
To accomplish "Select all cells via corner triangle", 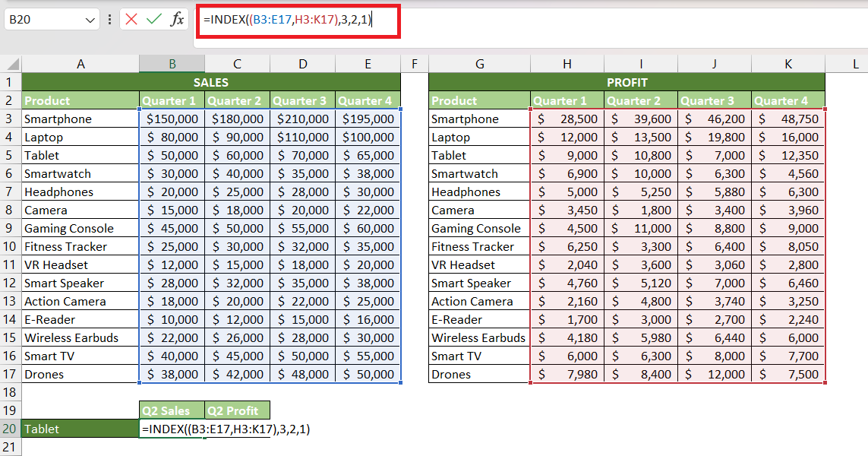I will (x=11, y=64).
